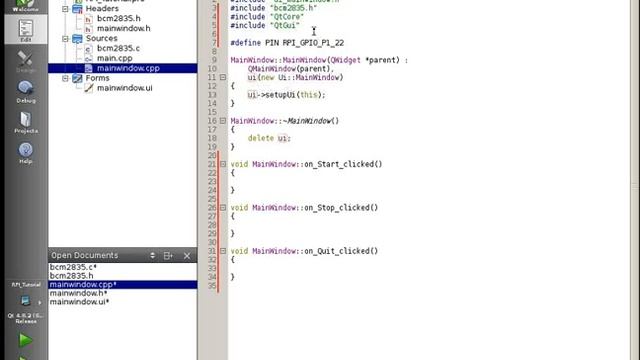
Task: Click the mainwindow.ui pencil file icon
Action: (89, 88)
